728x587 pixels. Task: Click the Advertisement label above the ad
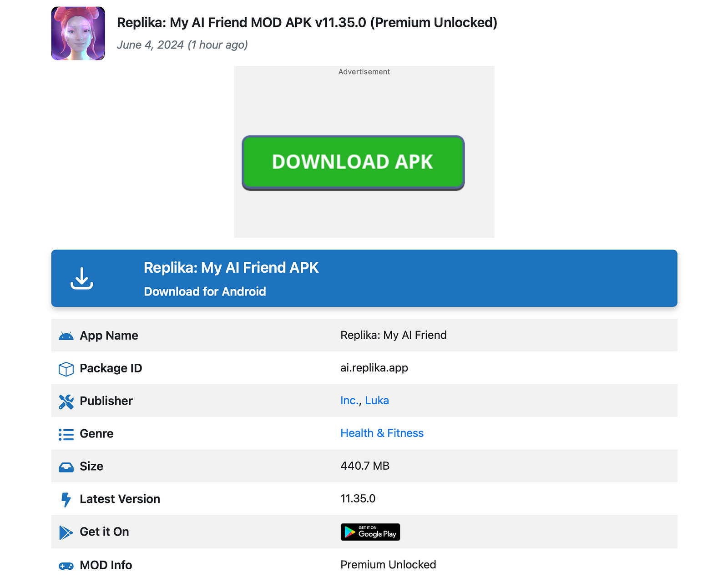[x=364, y=72]
